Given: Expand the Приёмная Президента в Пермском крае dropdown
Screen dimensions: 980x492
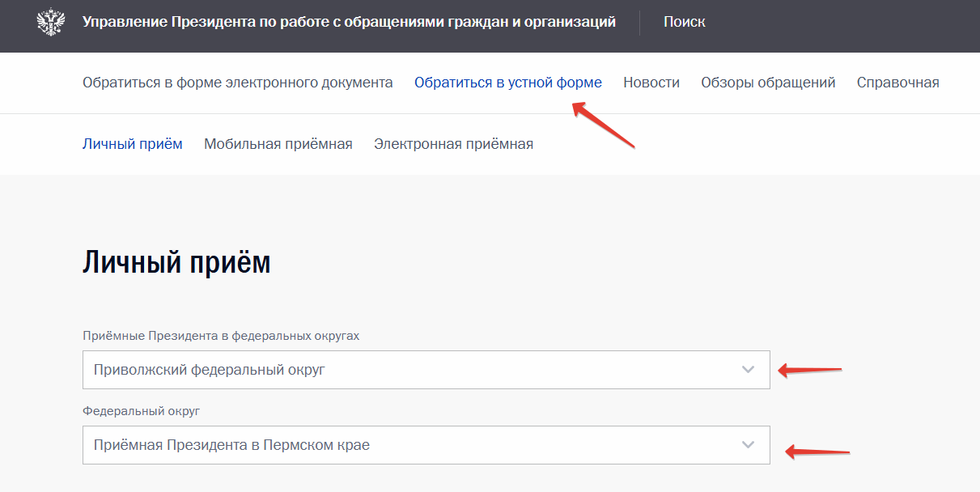Looking at the screenshot, I should tap(426, 445).
